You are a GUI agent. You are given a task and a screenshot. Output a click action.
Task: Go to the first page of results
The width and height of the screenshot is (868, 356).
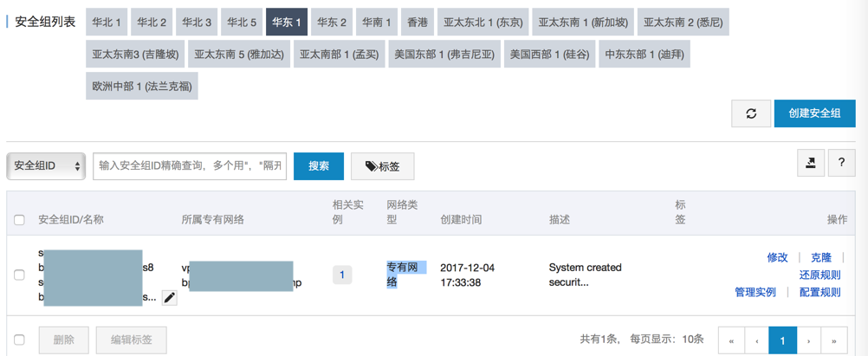click(x=732, y=340)
